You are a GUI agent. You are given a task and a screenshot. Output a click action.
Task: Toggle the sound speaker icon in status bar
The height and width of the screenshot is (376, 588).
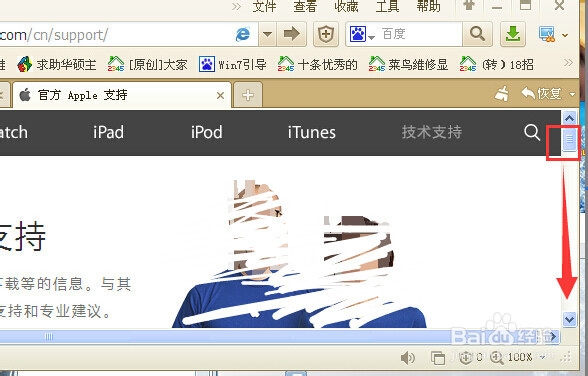tap(408, 358)
